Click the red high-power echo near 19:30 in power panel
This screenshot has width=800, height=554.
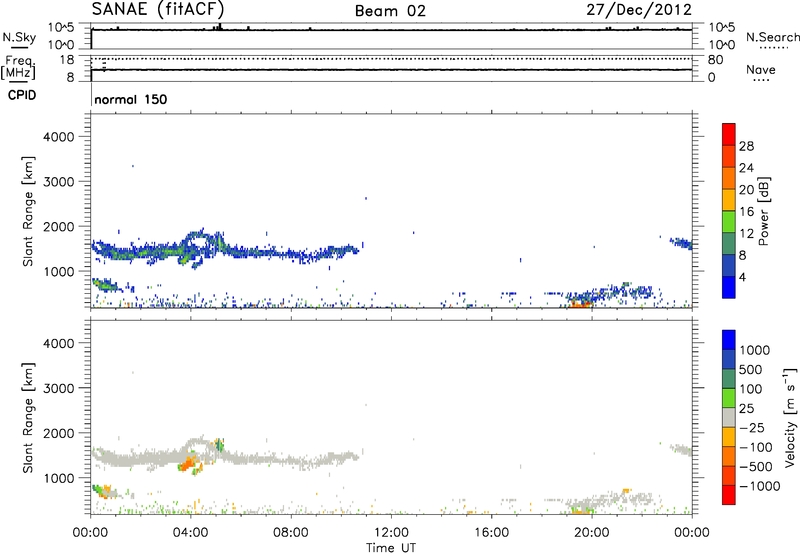pyautogui.click(x=580, y=304)
